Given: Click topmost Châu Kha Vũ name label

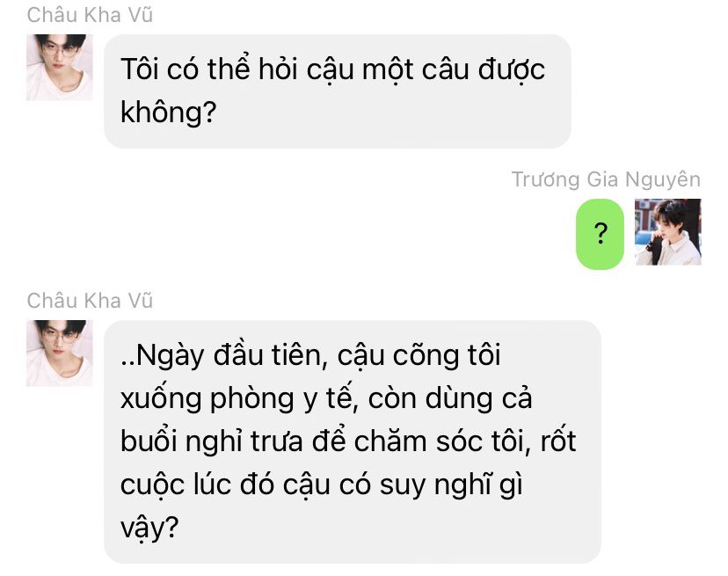Looking at the screenshot, I should click(x=90, y=15).
